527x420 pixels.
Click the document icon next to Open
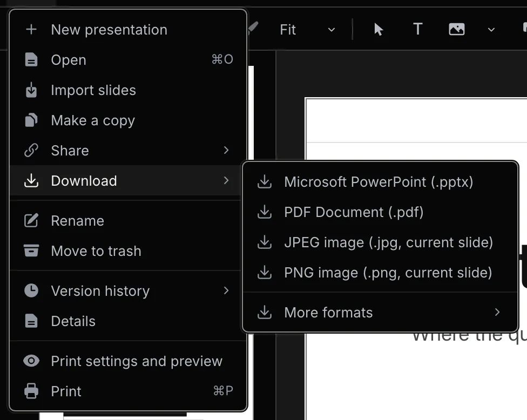pos(31,60)
